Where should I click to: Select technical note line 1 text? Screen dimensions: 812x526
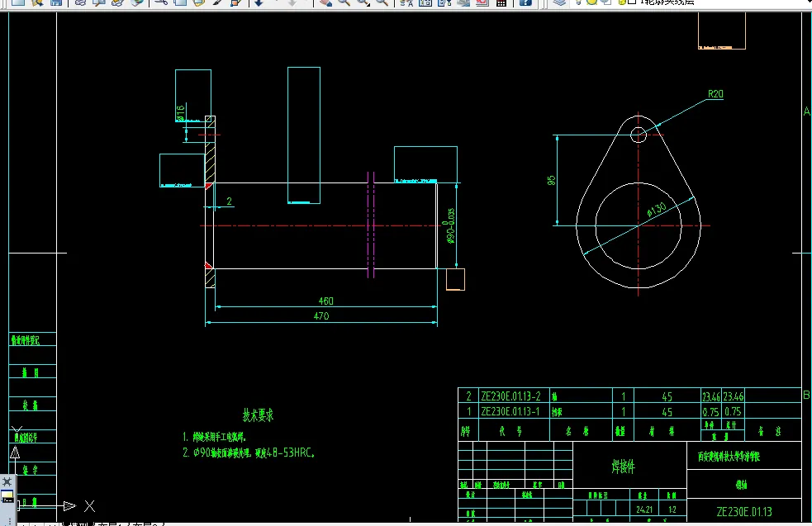215,437
